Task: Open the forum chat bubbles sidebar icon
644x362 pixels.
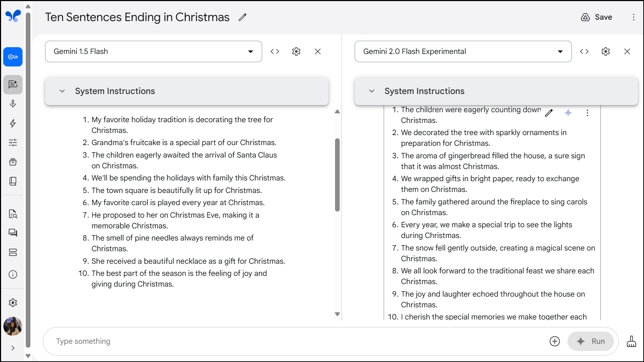Action: (x=13, y=233)
